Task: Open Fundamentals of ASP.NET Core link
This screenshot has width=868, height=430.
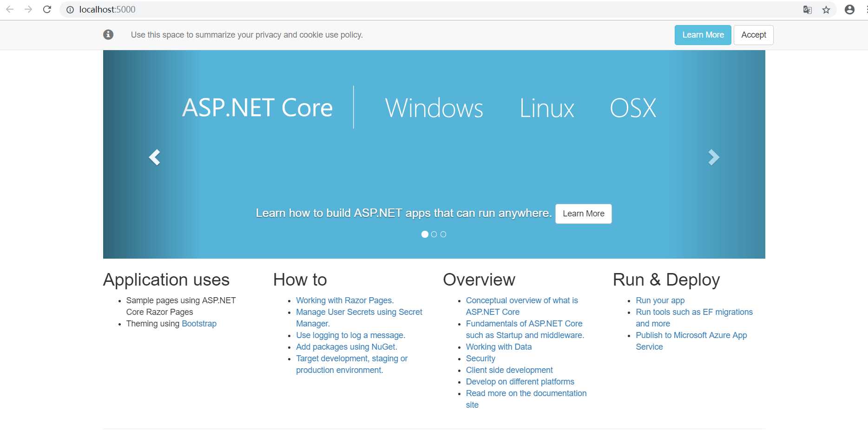Action: tap(525, 329)
